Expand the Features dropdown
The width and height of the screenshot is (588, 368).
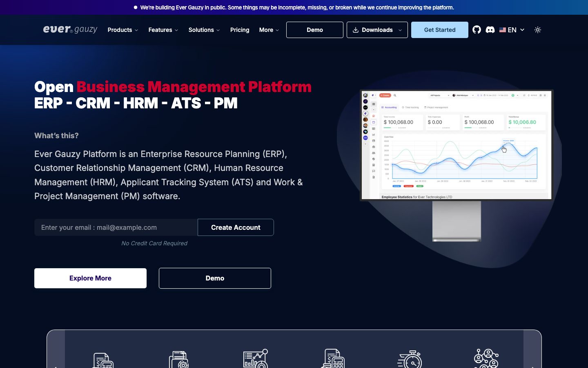point(163,30)
